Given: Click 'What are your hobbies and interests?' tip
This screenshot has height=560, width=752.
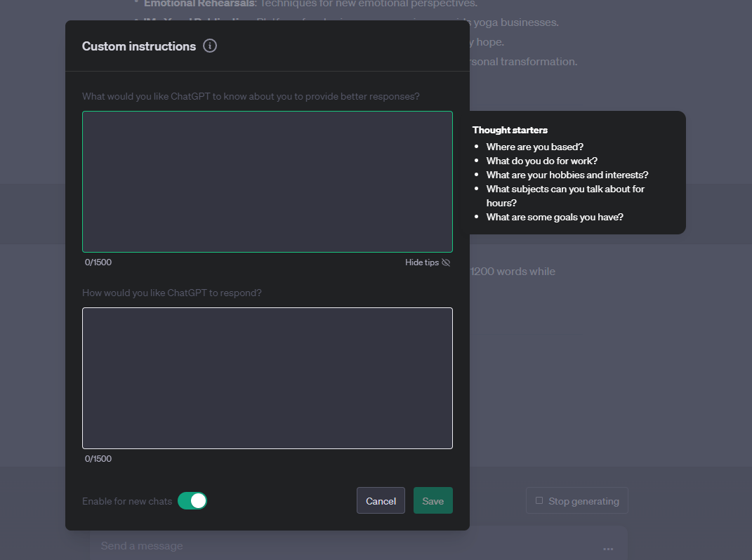Looking at the screenshot, I should [567, 175].
